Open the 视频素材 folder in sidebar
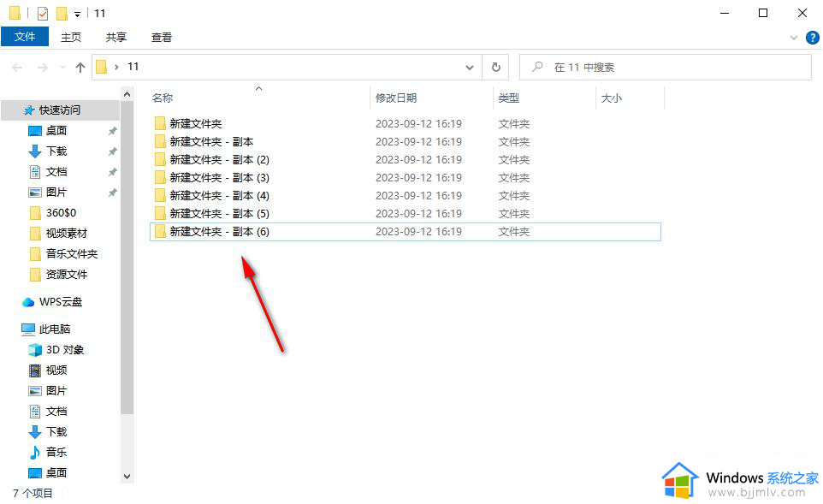 66,233
